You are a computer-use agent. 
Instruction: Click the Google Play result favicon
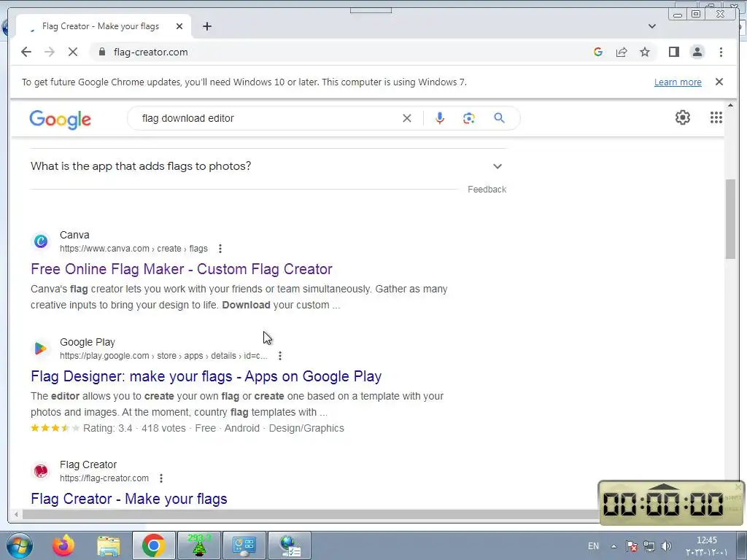pos(41,349)
